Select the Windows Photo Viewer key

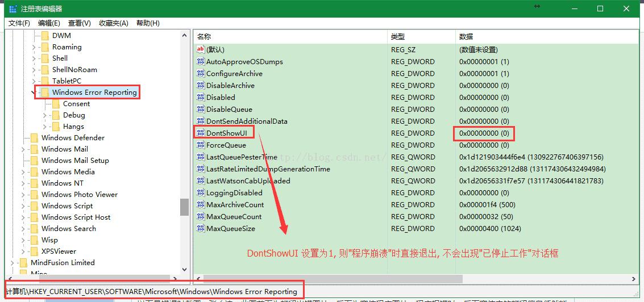pos(79,195)
